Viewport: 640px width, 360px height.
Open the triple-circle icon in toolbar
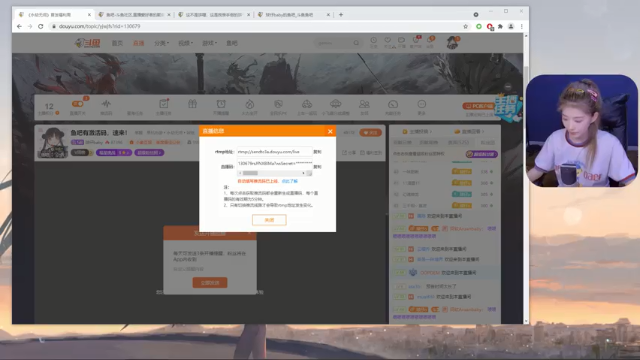[307, 104]
